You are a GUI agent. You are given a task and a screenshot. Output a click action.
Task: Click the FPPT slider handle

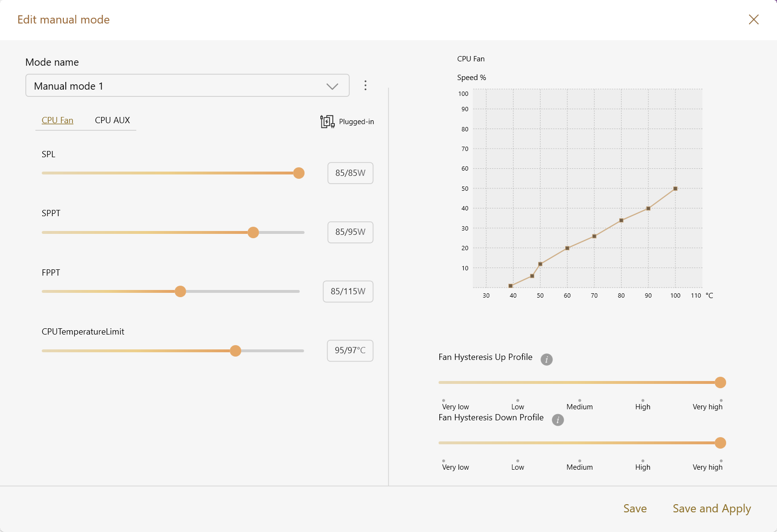[180, 291]
